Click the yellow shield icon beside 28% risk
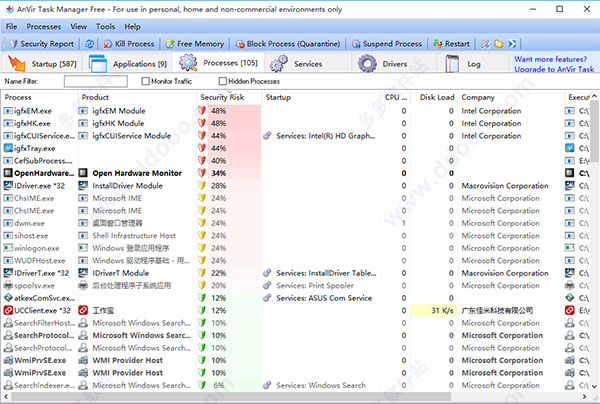 click(x=202, y=186)
